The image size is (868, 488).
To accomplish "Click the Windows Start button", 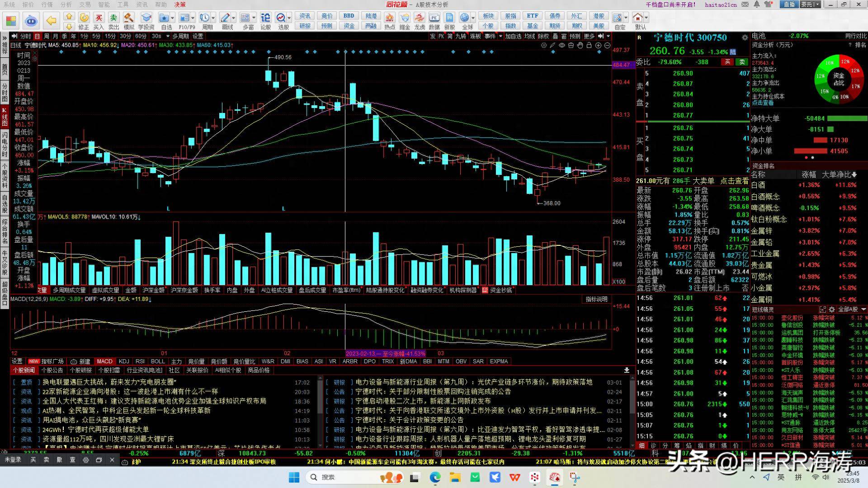I will [294, 477].
